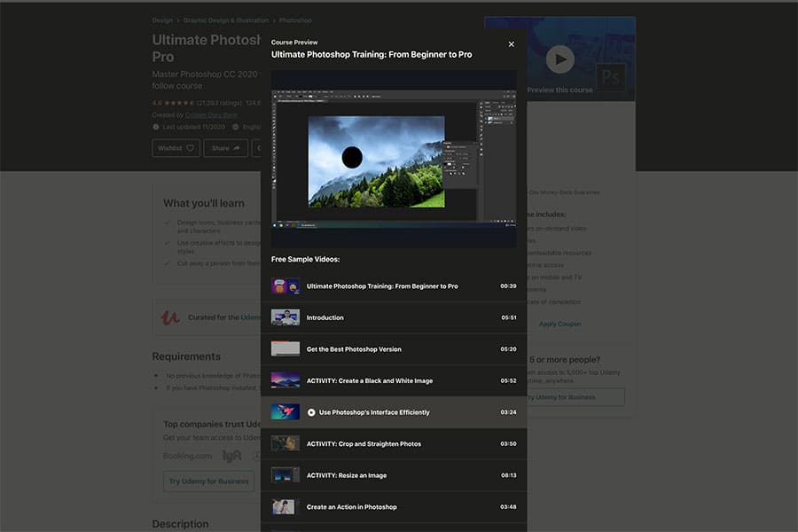Play 'ACTIVITY: Resize an Image' sample
This screenshot has width=798, height=532.
[x=394, y=475]
